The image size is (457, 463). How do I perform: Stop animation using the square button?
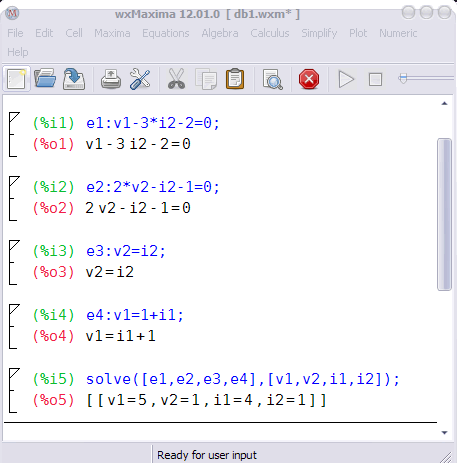(375, 80)
